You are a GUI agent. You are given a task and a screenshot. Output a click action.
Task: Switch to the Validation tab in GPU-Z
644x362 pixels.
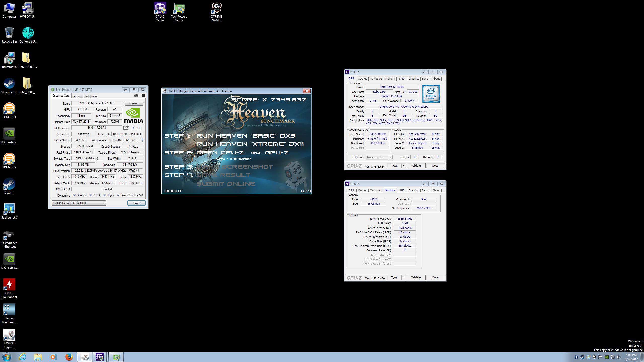point(91,96)
